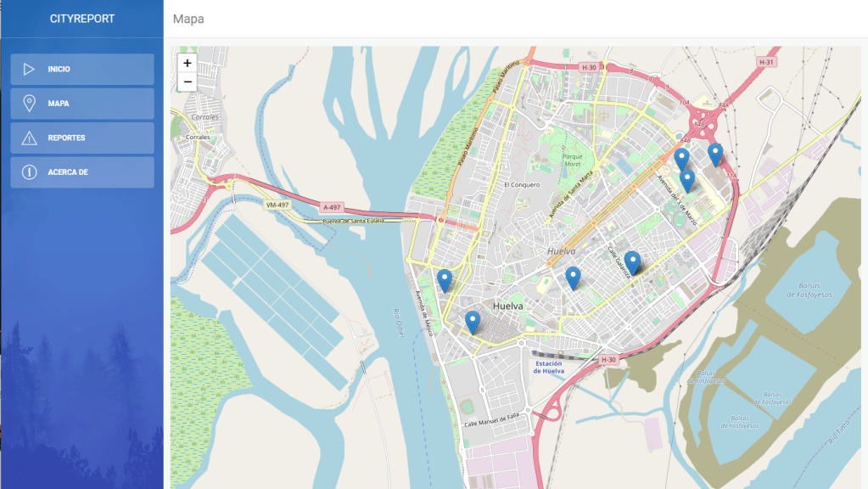Screen dimensions: 868x489
Task: Click the Estación de Huelva label on map
Action: pyautogui.click(x=548, y=367)
